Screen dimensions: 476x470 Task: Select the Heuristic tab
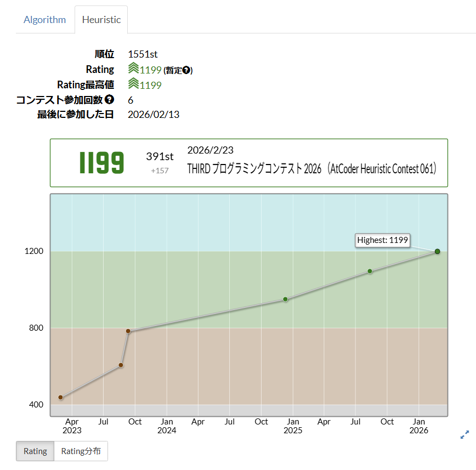coord(101,20)
